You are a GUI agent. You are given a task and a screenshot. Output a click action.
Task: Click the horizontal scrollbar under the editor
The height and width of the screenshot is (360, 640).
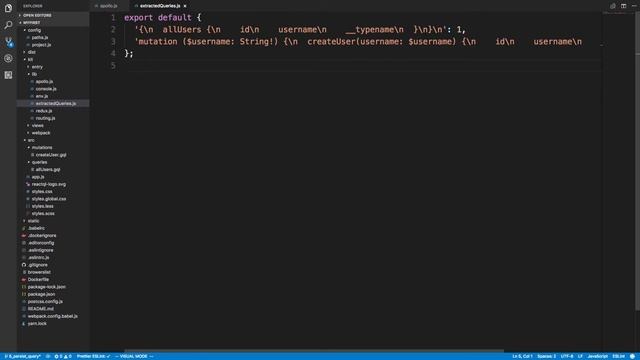(313, 351)
